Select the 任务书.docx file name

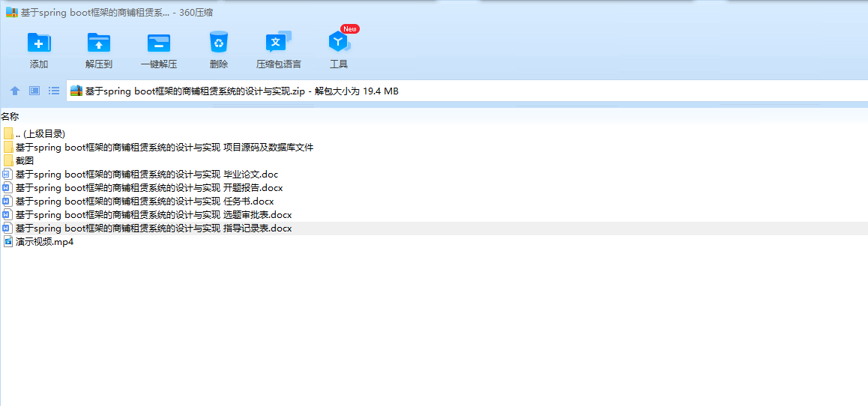coord(145,201)
